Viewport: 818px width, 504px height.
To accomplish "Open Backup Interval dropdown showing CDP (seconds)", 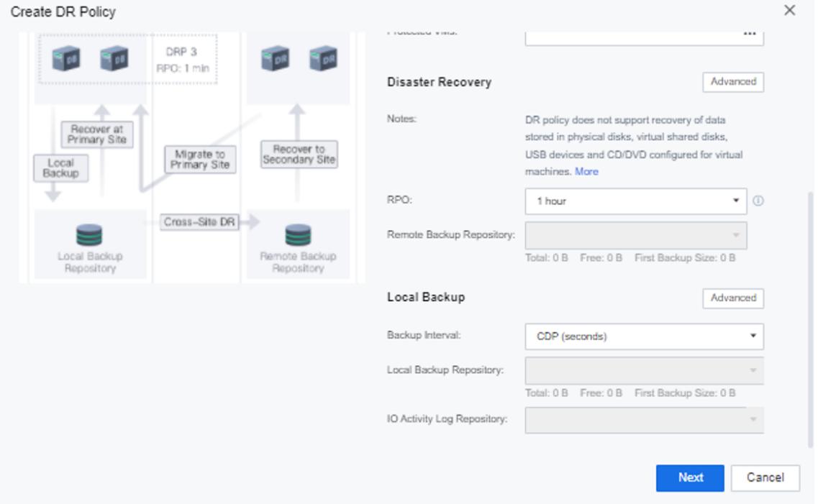I will (645, 336).
